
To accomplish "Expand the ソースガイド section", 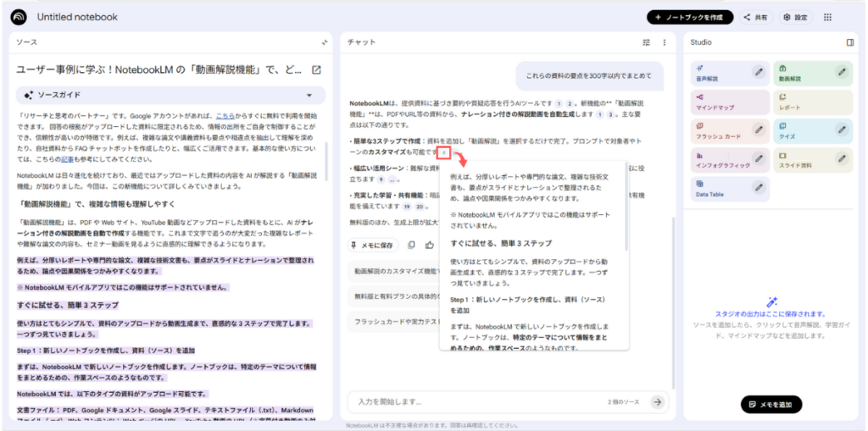I will click(309, 96).
